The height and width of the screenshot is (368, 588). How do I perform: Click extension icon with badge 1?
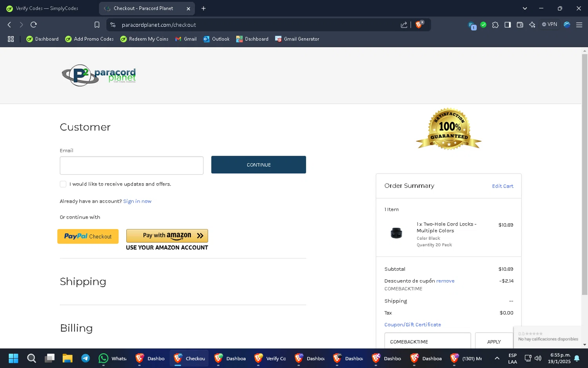[x=472, y=26]
